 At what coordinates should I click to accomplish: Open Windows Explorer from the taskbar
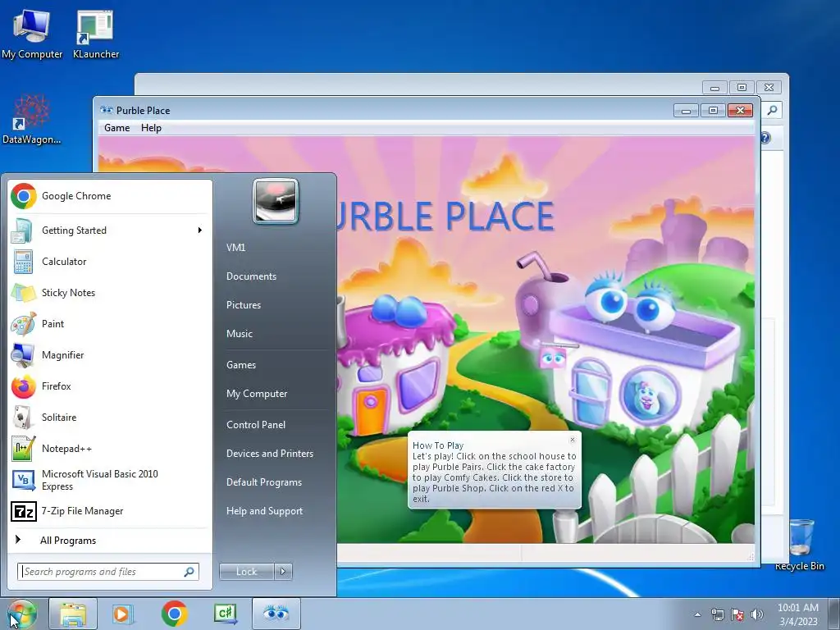tap(73, 614)
